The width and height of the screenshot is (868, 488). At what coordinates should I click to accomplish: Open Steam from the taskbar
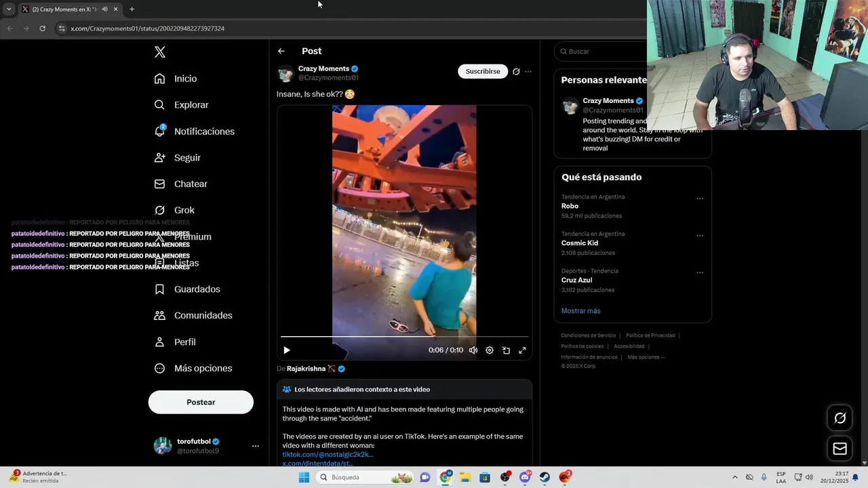[545, 477]
